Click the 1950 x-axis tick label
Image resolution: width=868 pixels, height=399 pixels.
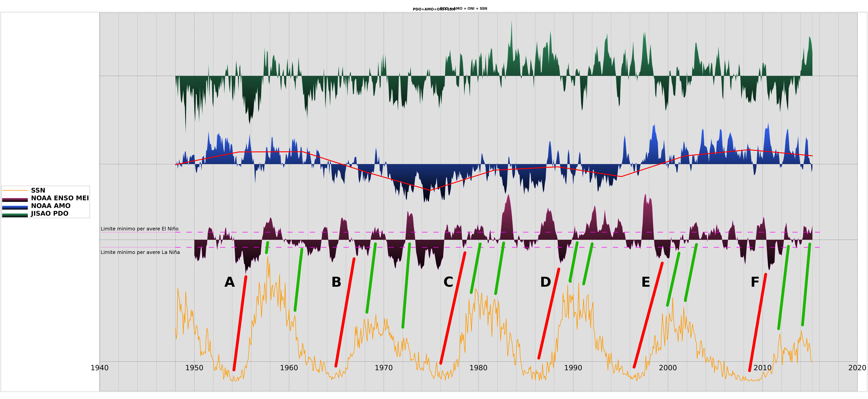point(194,368)
